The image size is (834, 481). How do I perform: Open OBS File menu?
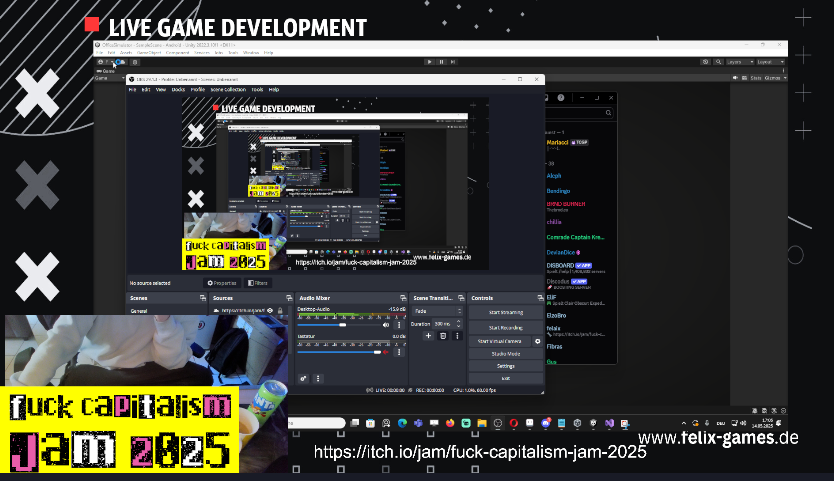[132, 89]
